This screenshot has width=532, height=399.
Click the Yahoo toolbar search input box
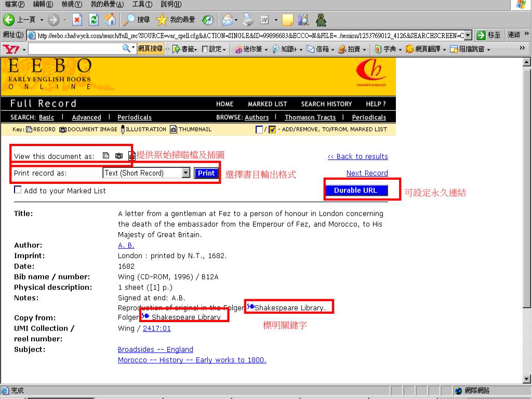click(x=75, y=49)
